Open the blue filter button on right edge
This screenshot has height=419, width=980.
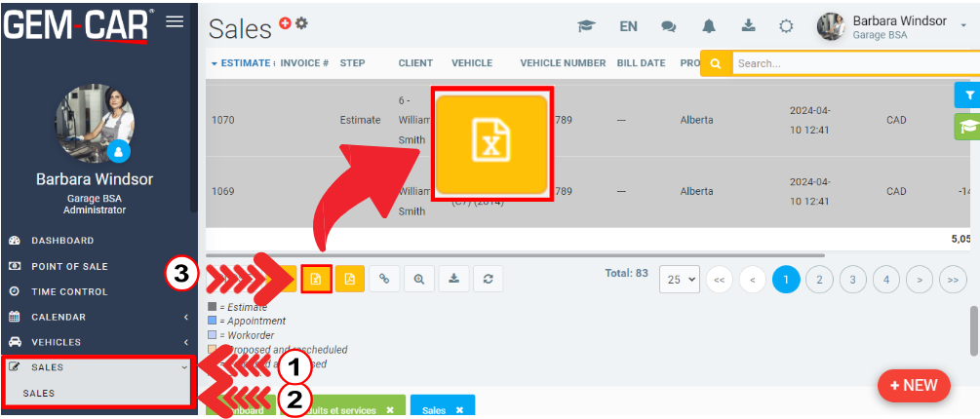click(x=968, y=95)
